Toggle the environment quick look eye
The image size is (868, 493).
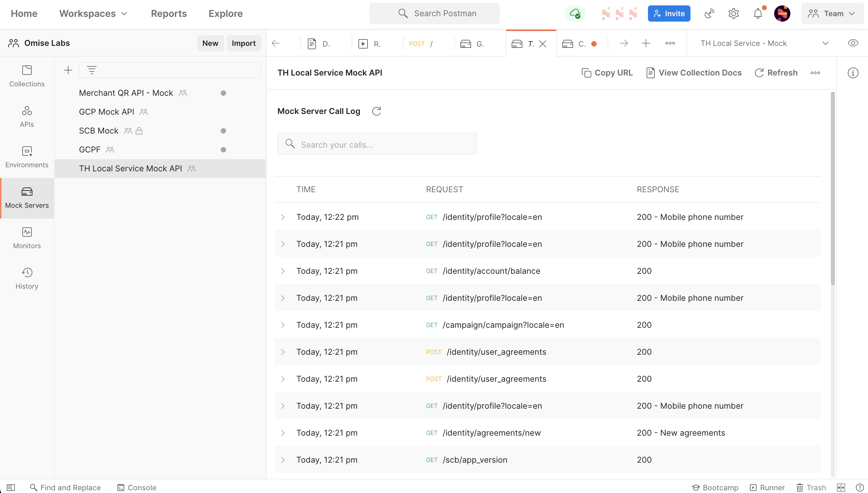pos(853,43)
